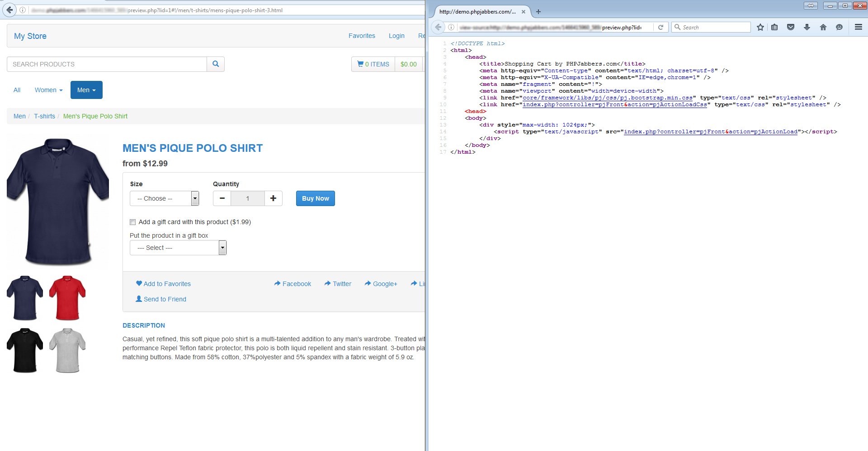Open the bookmarks list icon
Screen dimensions: 868x451
(x=774, y=27)
